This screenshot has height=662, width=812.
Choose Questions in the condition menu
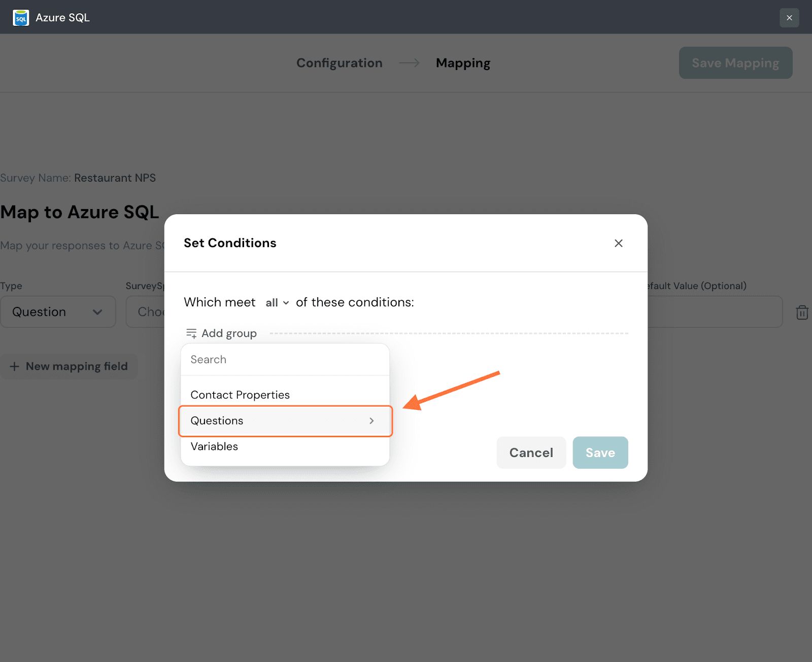click(x=217, y=421)
